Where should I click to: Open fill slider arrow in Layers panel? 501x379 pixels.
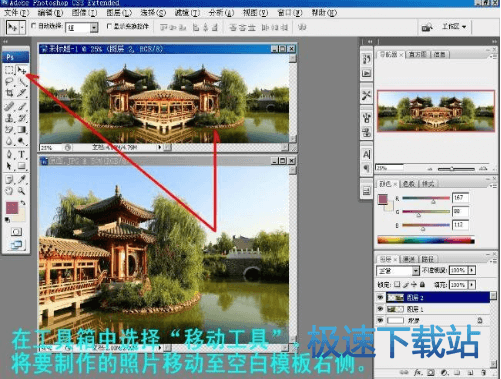point(472,285)
